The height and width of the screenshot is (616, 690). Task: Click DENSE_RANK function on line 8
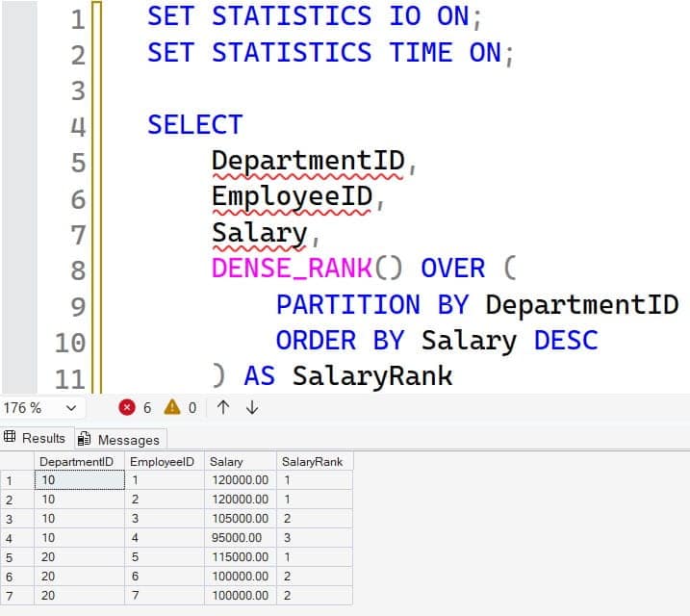click(293, 269)
